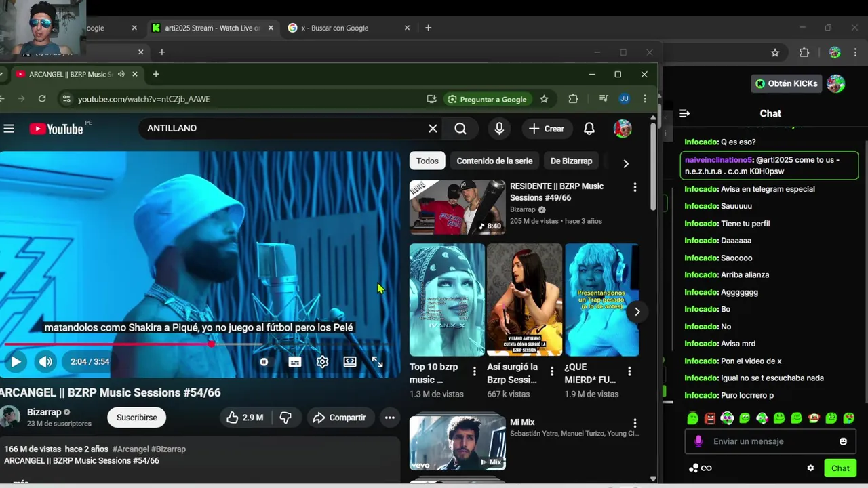
Task: Toggle the YouTube autoplay switch
Action: (264, 362)
